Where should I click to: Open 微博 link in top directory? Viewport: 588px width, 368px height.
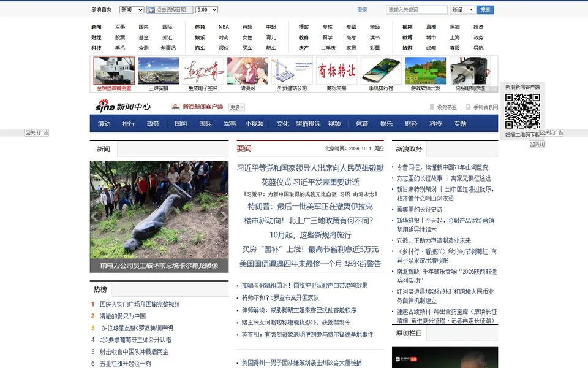[408, 37]
